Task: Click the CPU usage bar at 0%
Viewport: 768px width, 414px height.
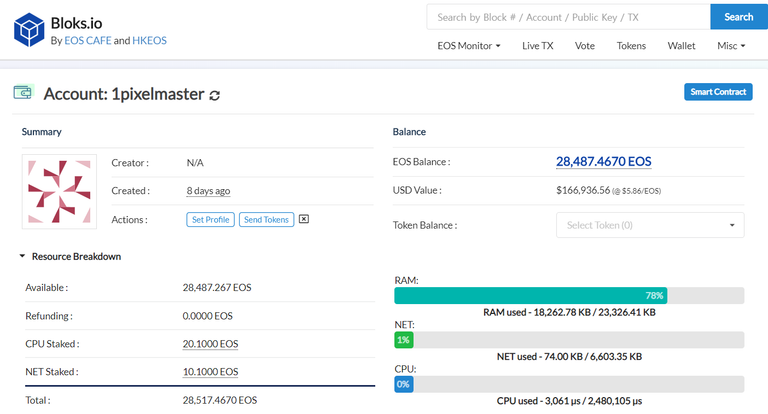Action: coord(569,384)
